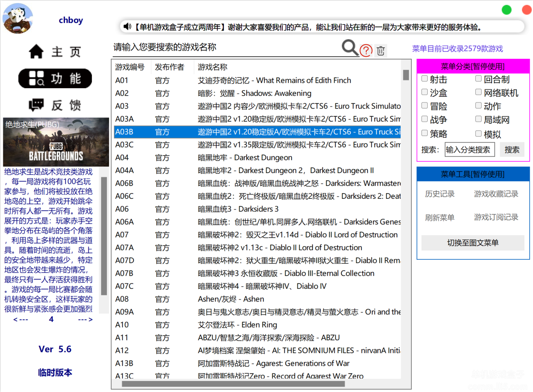Toggle the 网络联机 category checkbox
Viewport: 533px width, 392px height.
click(478, 92)
